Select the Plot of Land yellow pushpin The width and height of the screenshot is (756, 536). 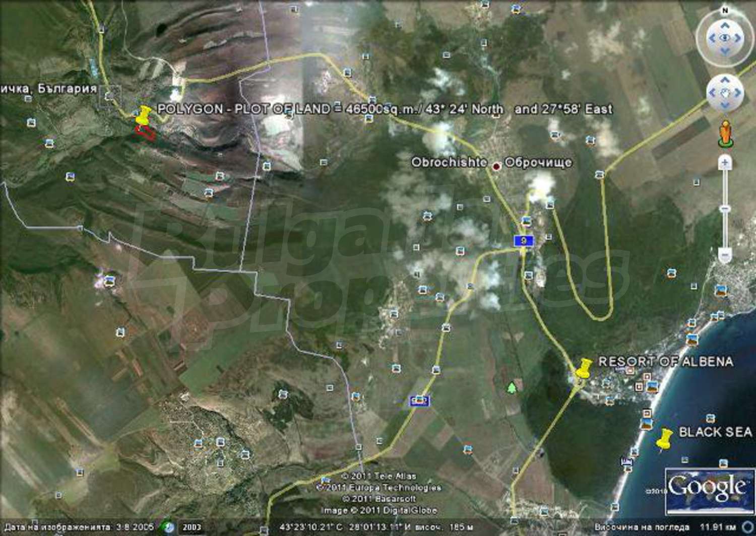pyautogui.click(x=143, y=115)
